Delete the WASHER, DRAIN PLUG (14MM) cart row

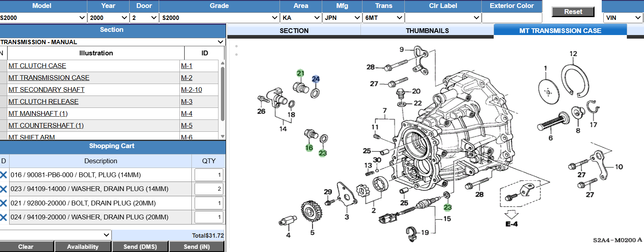(4, 189)
